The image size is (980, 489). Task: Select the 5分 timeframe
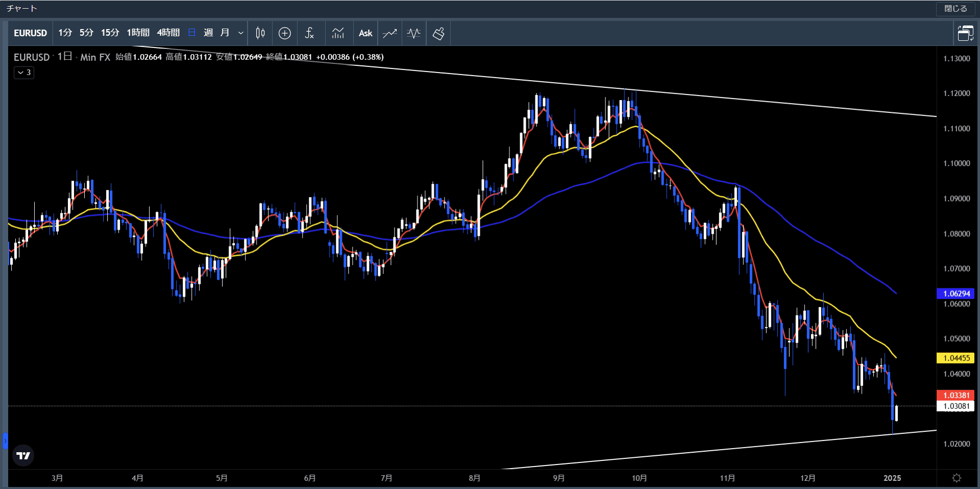(86, 33)
